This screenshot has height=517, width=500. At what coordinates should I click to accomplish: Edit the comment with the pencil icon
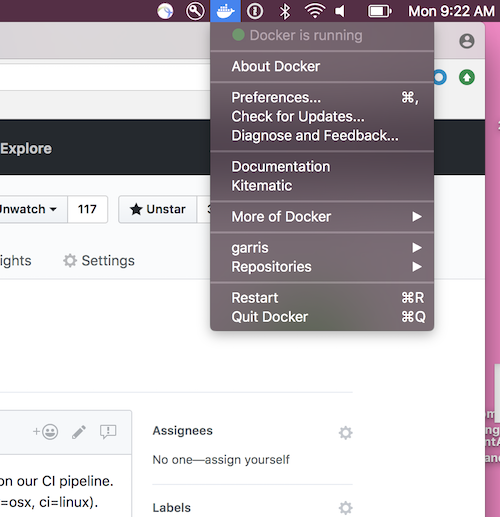coord(79,432)
